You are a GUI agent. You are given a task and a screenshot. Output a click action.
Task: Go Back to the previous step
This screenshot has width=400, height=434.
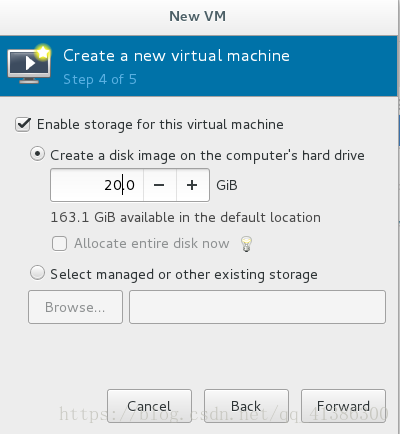point(246,406)
